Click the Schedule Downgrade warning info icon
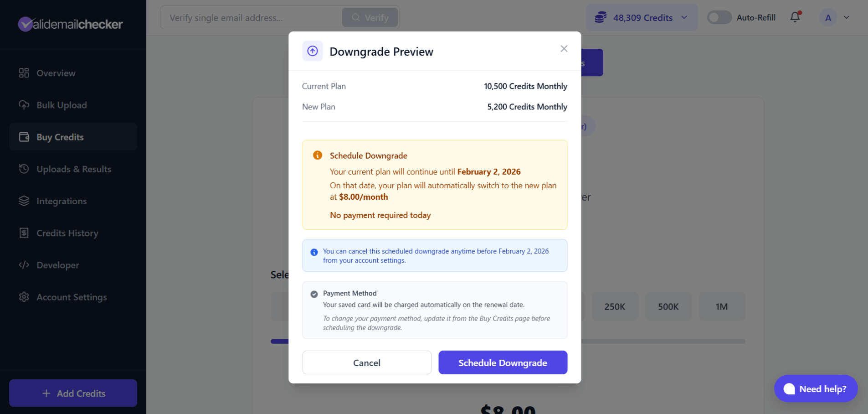 317,155
